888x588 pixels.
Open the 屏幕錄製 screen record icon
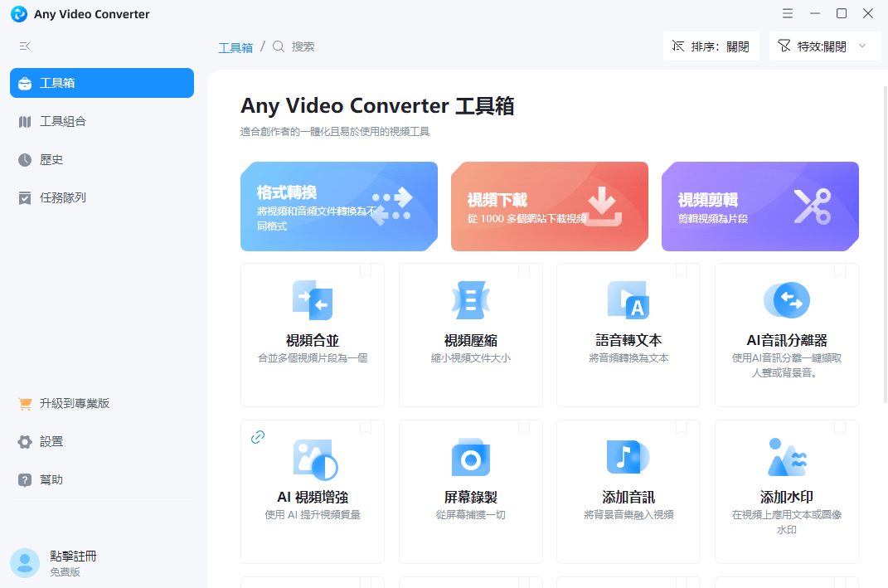471,458
